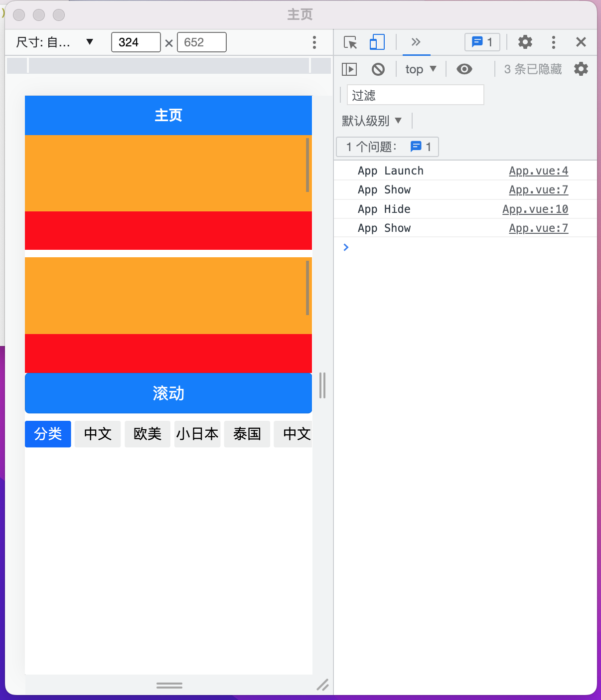Open device toolbar more options menu
Image resolution: width=601 pixels, height=700 pixels.
tap(314, 42)
